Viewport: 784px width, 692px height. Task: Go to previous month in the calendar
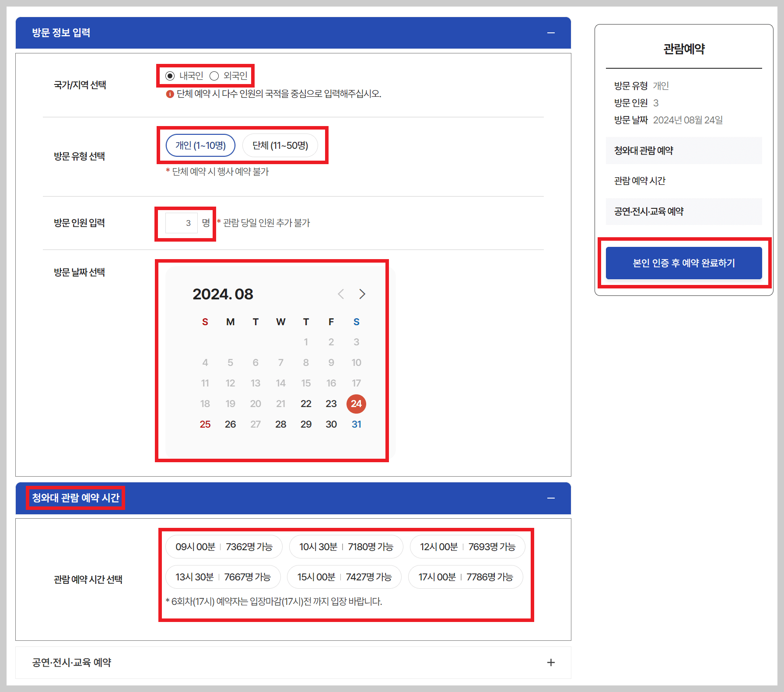(x=341, y=294)
